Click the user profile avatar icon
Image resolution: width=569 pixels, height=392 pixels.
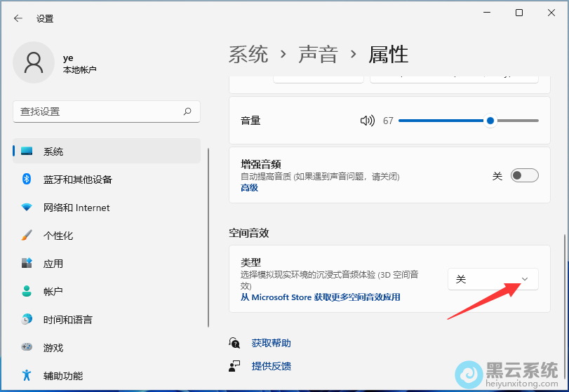coord(33,62)
